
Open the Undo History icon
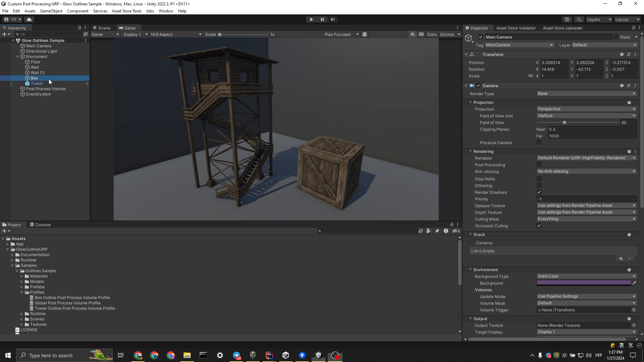point(567,19)
